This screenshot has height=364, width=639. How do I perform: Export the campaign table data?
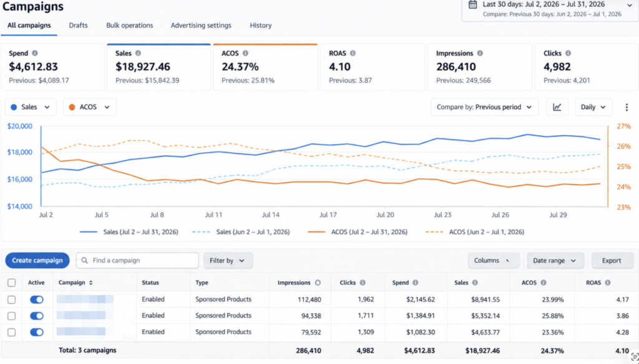[613, 261]
